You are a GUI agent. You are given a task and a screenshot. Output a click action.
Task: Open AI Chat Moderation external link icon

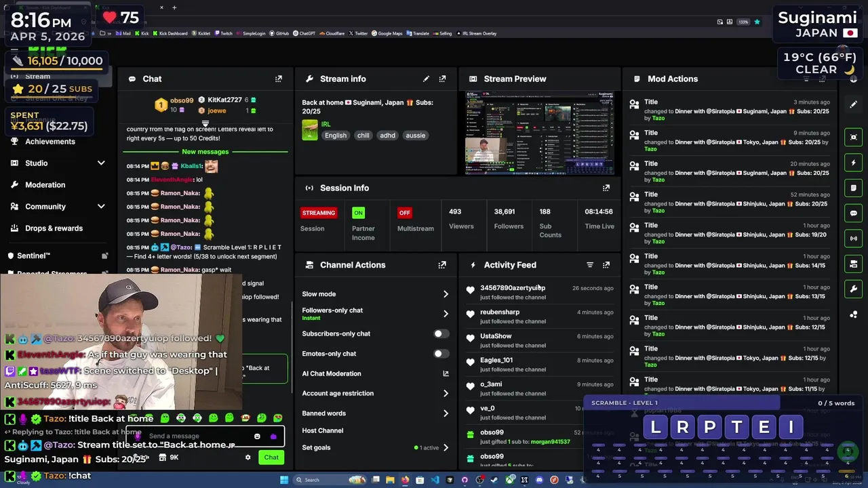446,373
